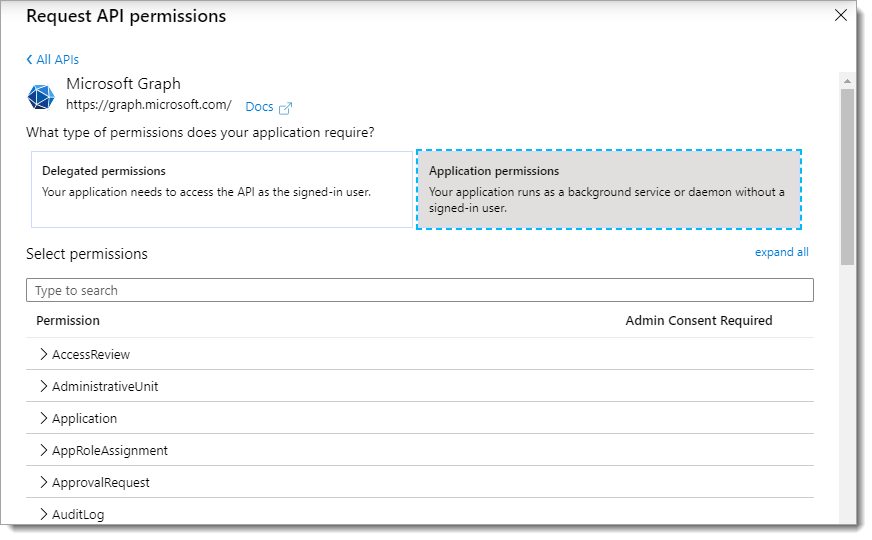The height and width of the screenshot is (540, 872).
Task: Expand the AccessReview permission group
Action: pyautogui.click(x=44, y=354)
